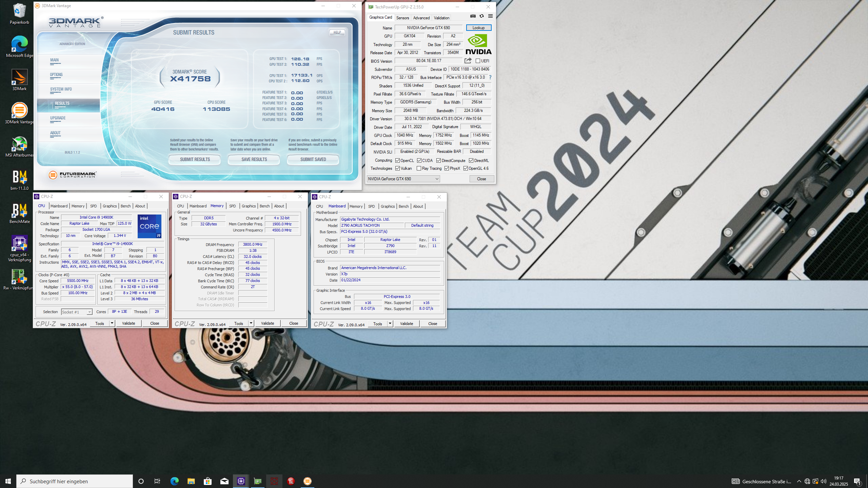Switch to Validation tab in GPU-Z
This screenshot has height=488, width=868.
pos(441,18)
